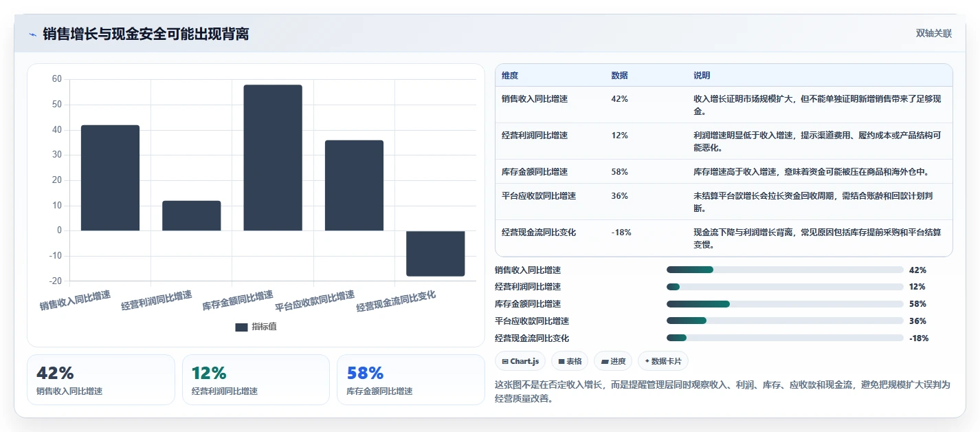The height and width of the screenshot is (432, 980).
Task: Click the 36% value in the table
Action: pos(619,196)
